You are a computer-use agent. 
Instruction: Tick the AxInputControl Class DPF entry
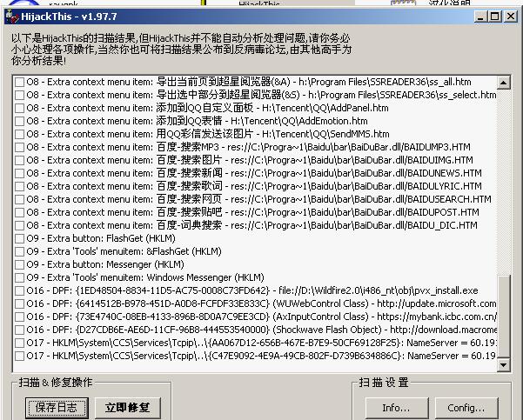tap(19, 317)
